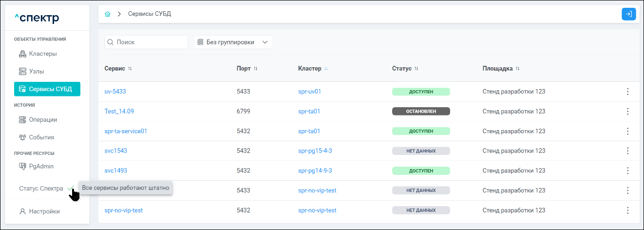The width and height of the screenshot is (644, 230).
Task: Open cluster link spr-pg15-4-3
Action: pos(315,151)
